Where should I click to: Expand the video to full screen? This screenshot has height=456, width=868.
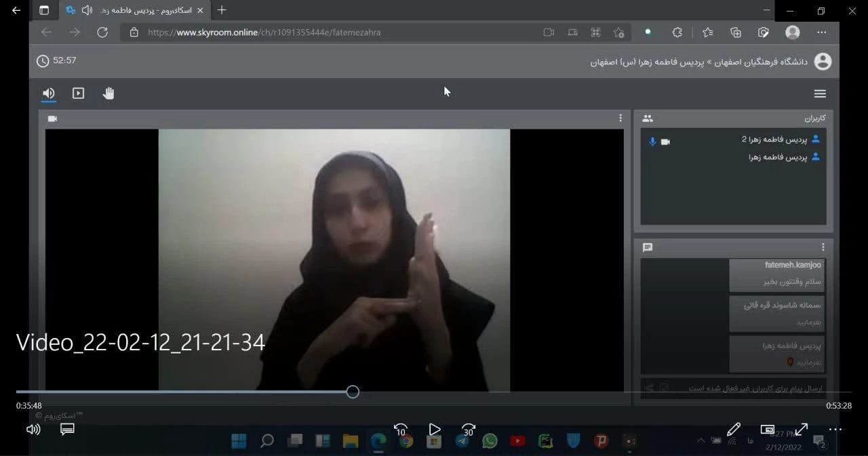pos(802,430)
